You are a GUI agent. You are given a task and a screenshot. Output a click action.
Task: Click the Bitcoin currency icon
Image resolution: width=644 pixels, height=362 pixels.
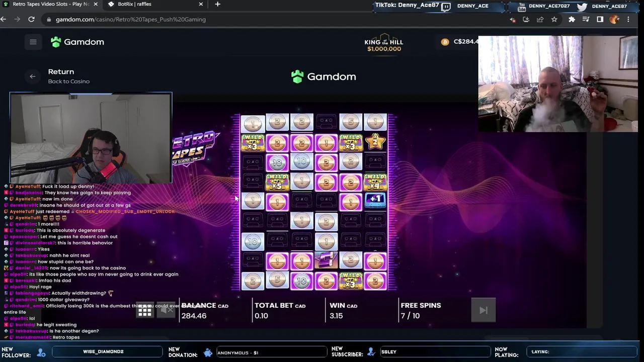click(x=445, y=42)
